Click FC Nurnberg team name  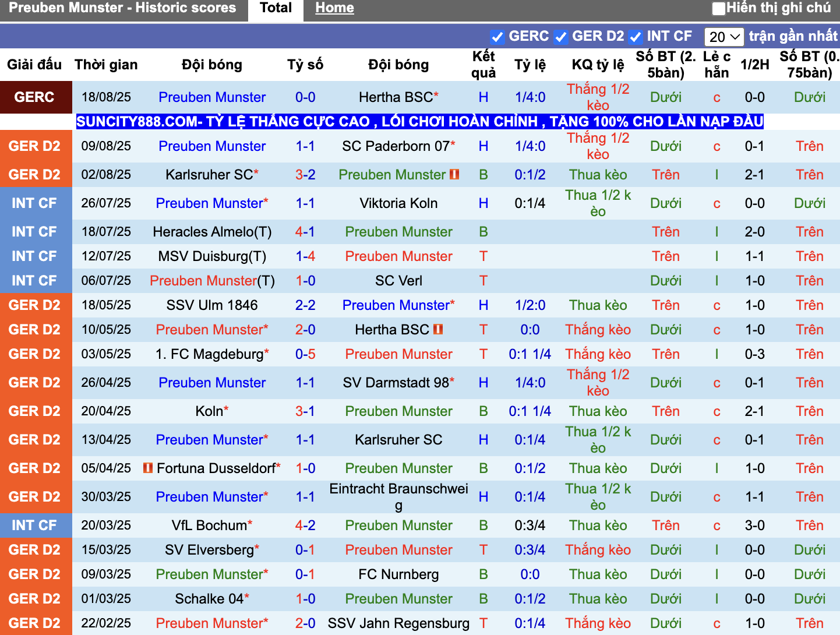pyautogui.click(x=398, y=574)
